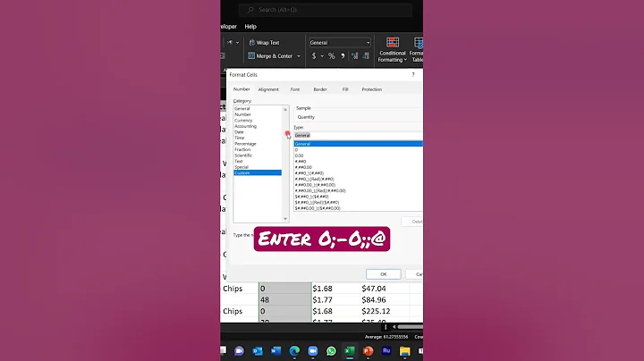Click the Format Cells help question mark

[x=413, y=75]
